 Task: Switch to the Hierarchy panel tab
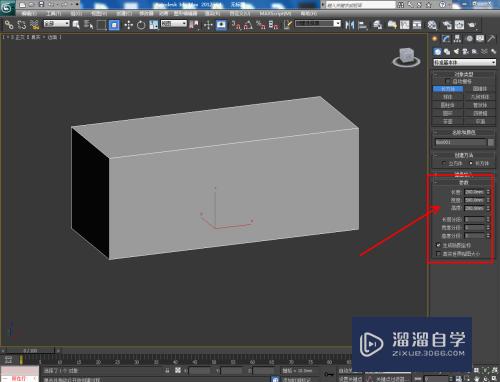457,39
